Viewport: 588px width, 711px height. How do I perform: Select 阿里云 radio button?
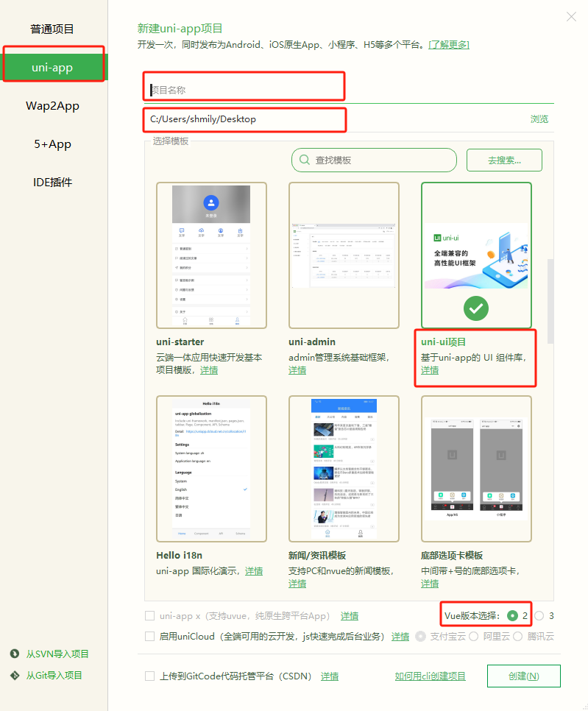(474, 636)
